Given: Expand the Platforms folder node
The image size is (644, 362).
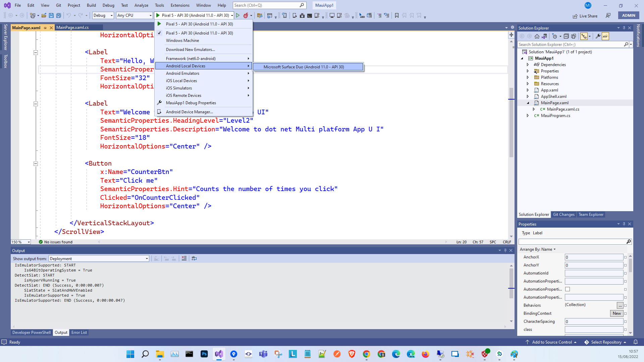Looking at the screenshot, I should (528, 77).
